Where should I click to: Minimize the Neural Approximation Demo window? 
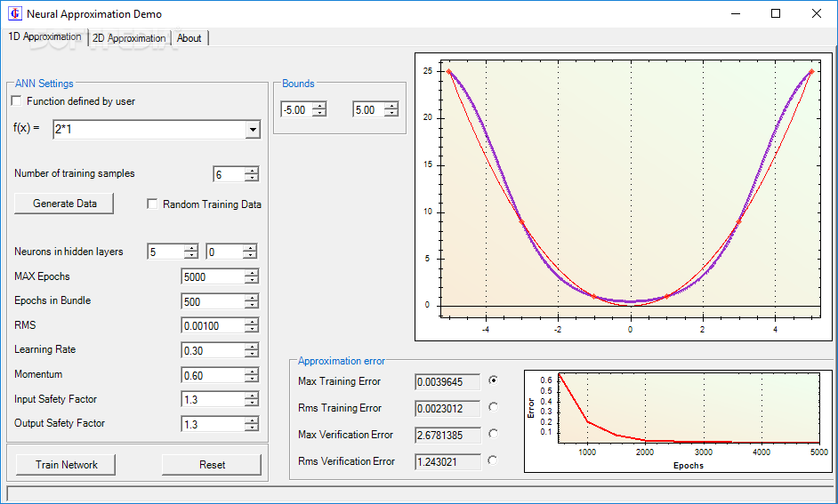(x=736, y=13)
